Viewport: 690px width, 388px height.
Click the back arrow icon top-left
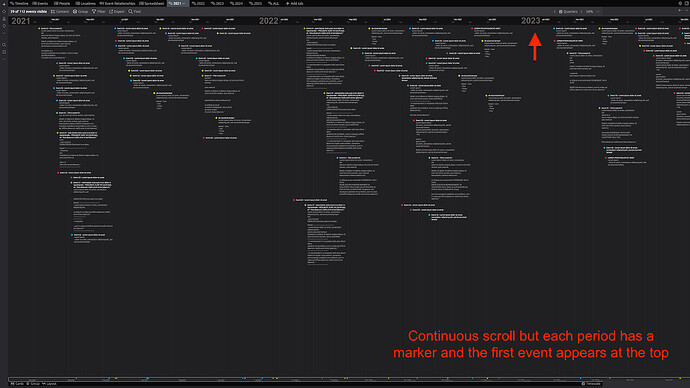tap(4, 3)
